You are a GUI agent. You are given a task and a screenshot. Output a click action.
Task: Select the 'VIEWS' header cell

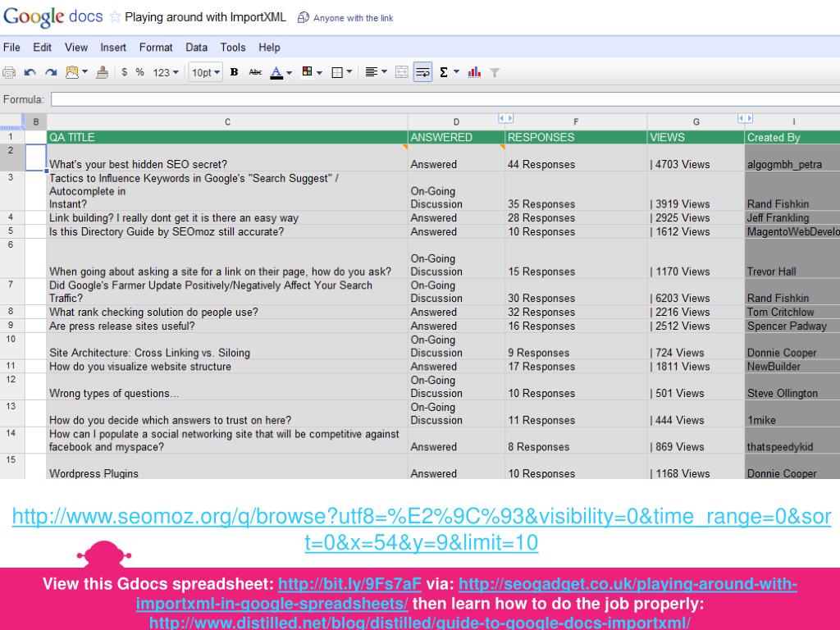[x=696, y=137]
